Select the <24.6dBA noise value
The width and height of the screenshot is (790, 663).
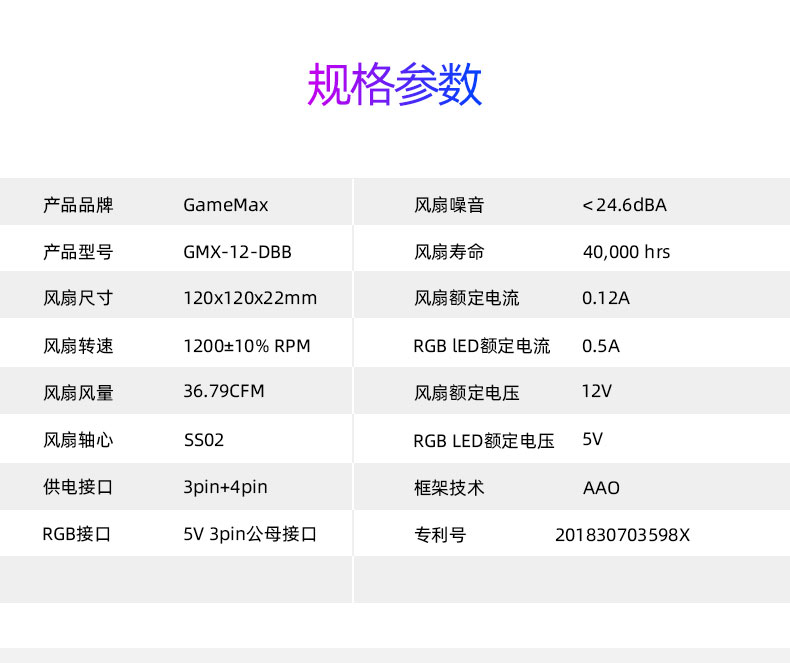pyautogui.click(x=624, y=205)
